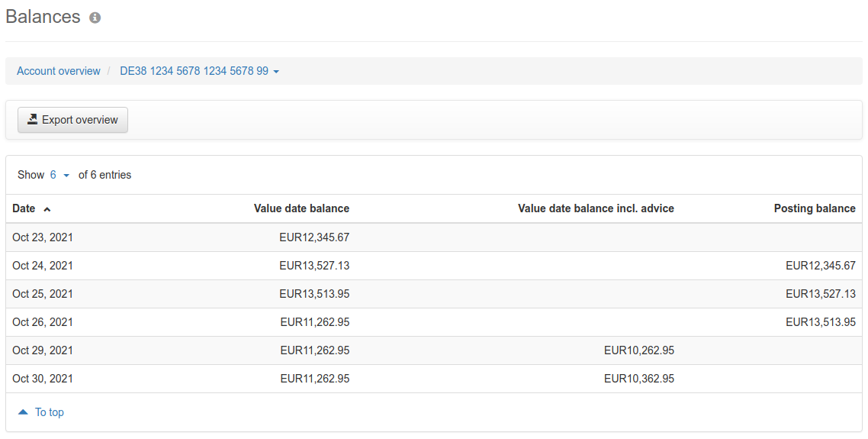Click the sort arrow beside Date header
Screen dimensions: 868x439
47,209
